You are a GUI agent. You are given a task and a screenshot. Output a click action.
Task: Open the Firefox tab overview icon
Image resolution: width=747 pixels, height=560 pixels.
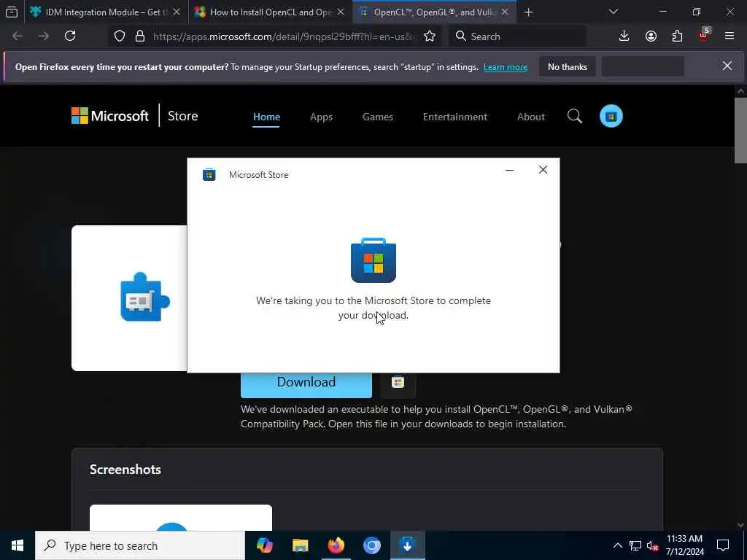12,12
